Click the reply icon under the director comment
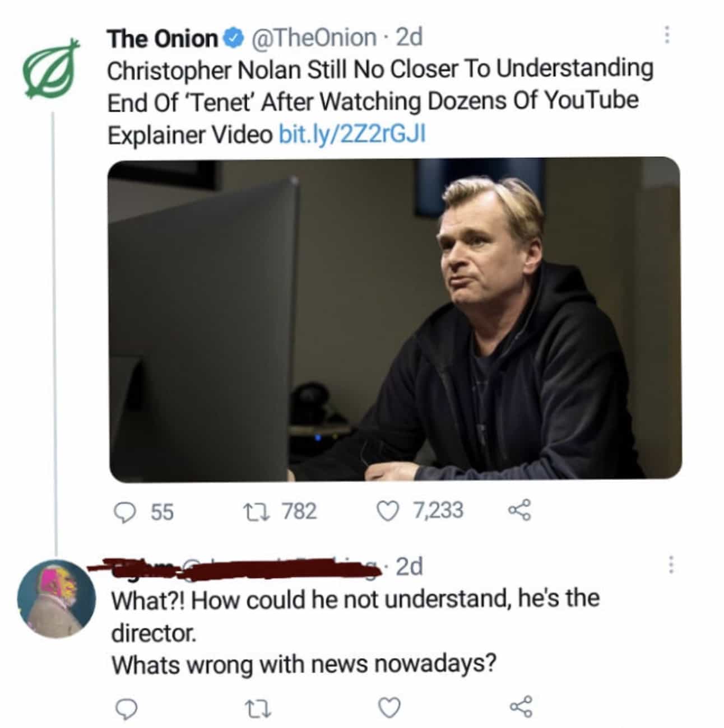The image size is (724, 728). click(128, 708)
